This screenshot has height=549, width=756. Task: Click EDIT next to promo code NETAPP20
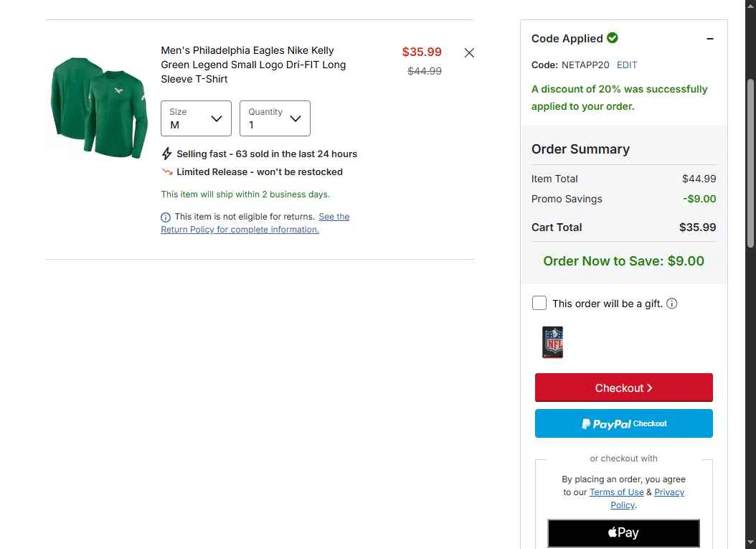click(627, 65)
